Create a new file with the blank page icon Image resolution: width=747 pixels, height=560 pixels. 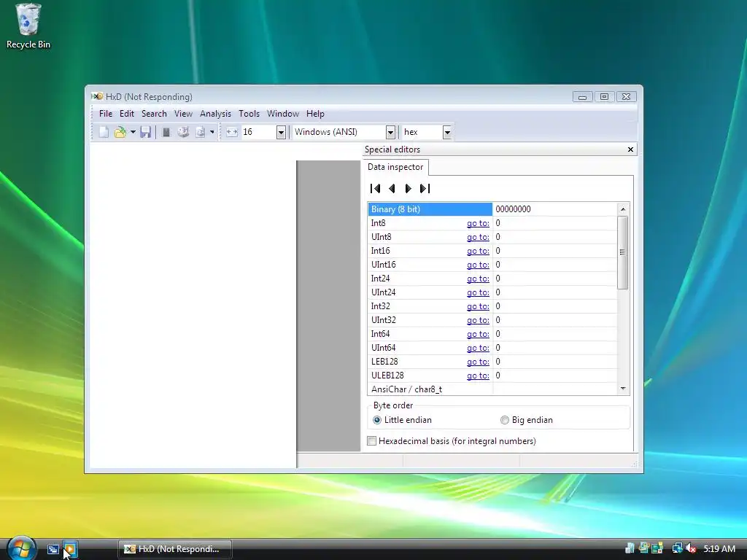coord(104,132)
